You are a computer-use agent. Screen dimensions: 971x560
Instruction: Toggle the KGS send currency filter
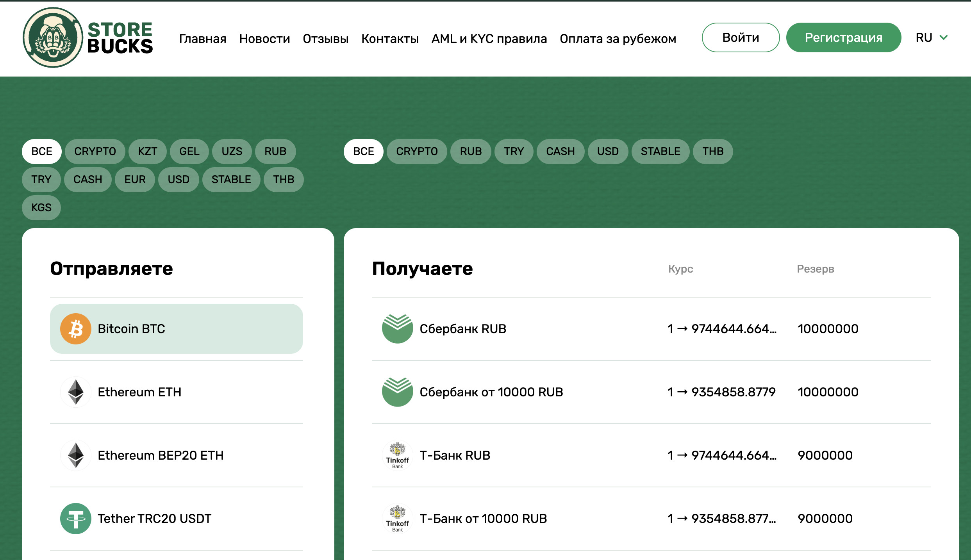tap(41, 208)
